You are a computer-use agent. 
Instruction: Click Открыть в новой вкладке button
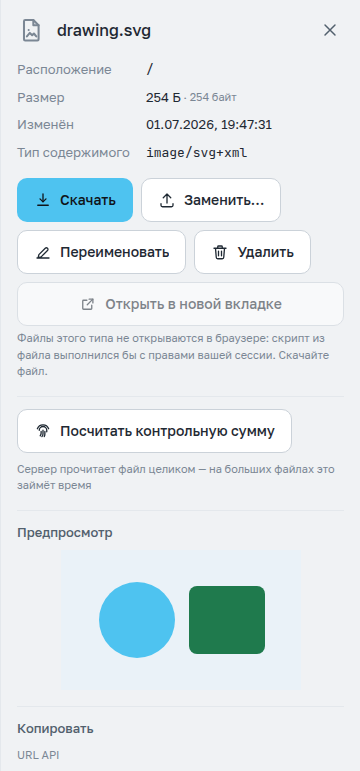point(180,304)
